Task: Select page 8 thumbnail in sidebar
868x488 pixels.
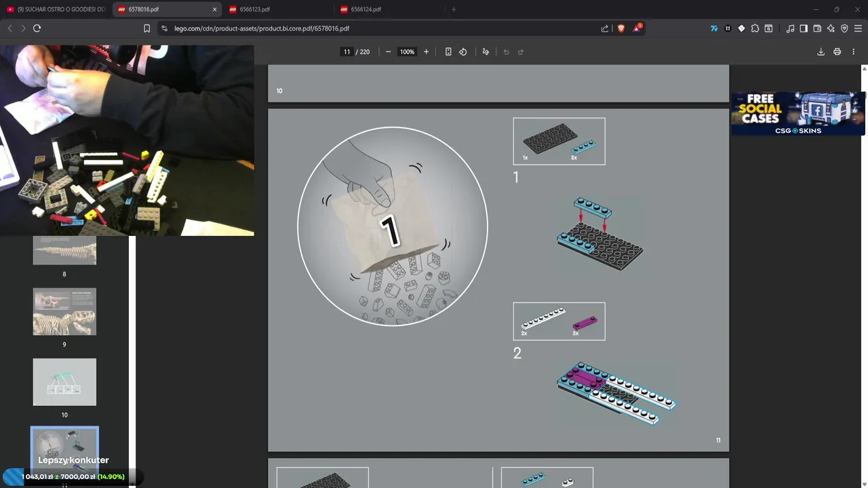Action: [64, 250]
